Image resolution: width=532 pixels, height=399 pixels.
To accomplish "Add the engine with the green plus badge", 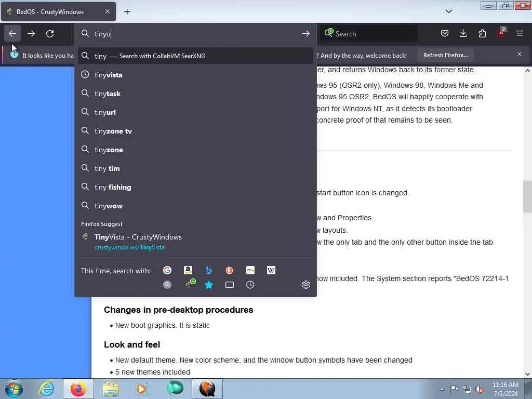I will coord(190,283).
